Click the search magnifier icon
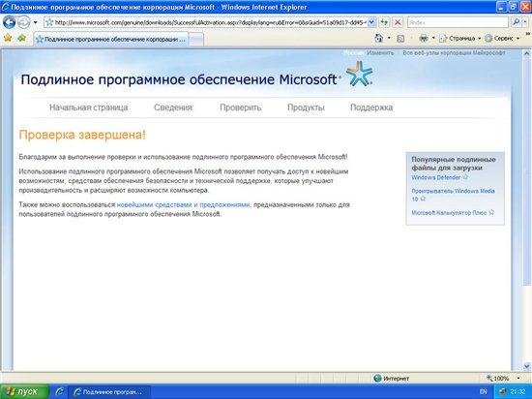Image resolution: width=532 pixels, height=399 pixels. [516, 22]
